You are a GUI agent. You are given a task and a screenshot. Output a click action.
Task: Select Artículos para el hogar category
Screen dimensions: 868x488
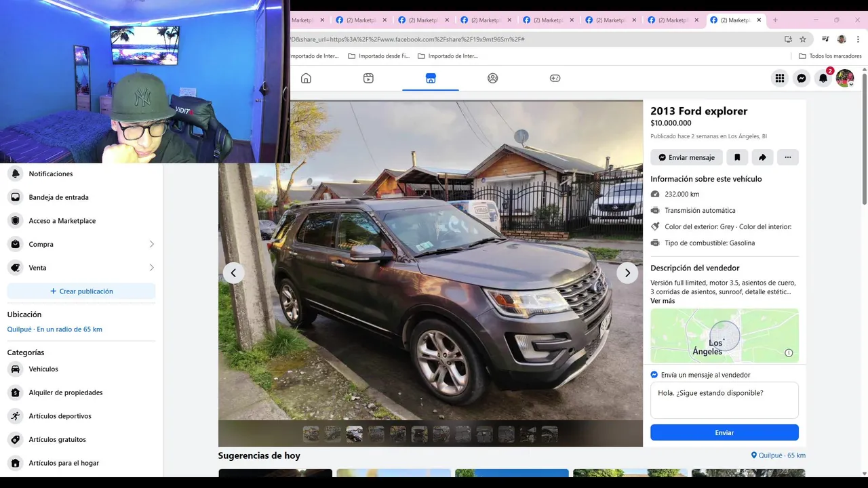[x=81, y=463]
